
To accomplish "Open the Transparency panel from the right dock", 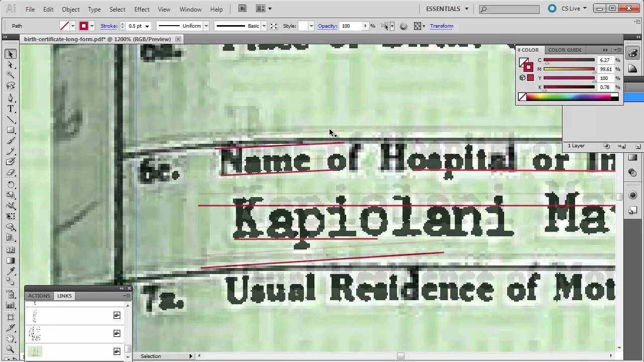I will (x=633, y=172).
